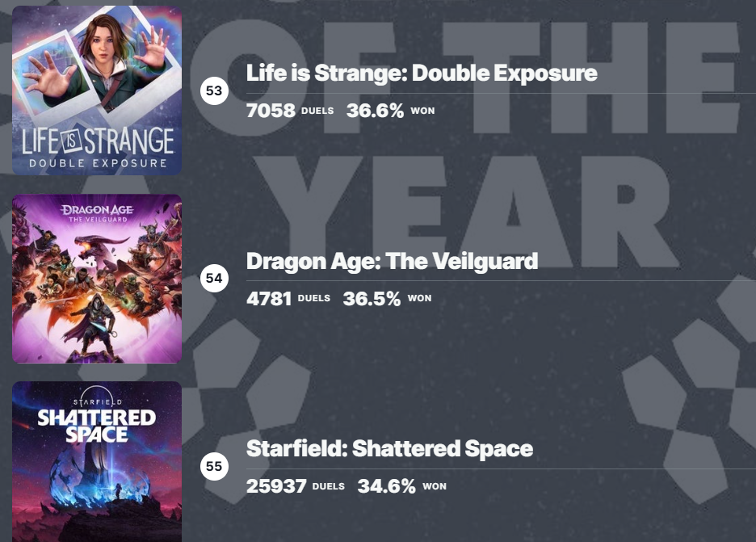This screenshot has height=542, width=756.
Task: Select the rank 55 badge icon
Action: tap(214, 467)
